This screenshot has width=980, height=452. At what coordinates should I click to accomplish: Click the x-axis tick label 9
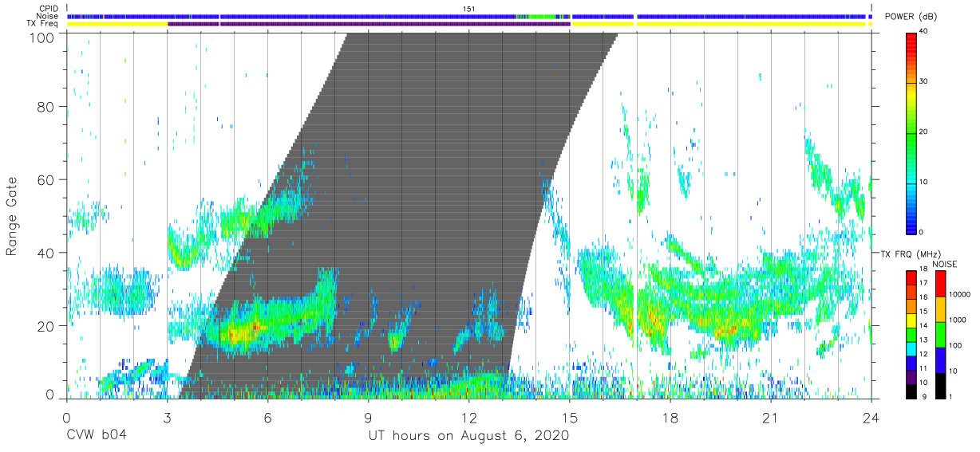point(368,418)
